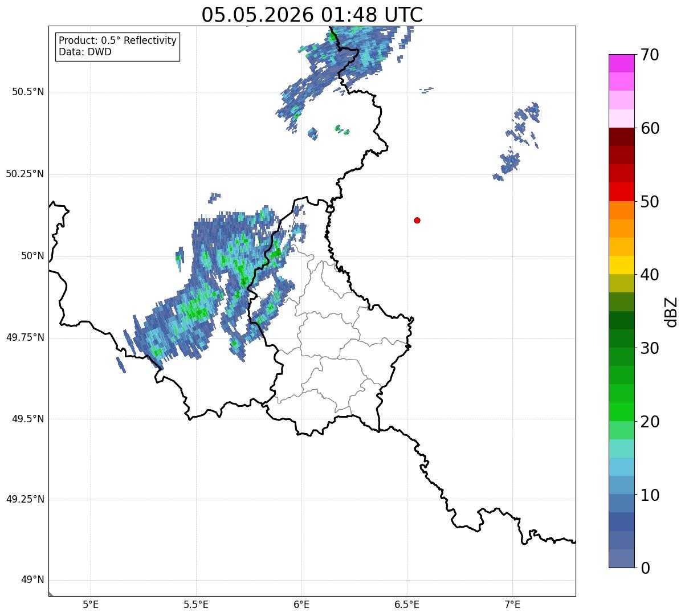Click the magenta 70 dBZ color band
This screenshot has width=685, height=616.
pyautogui.click(x=626, y=63)
